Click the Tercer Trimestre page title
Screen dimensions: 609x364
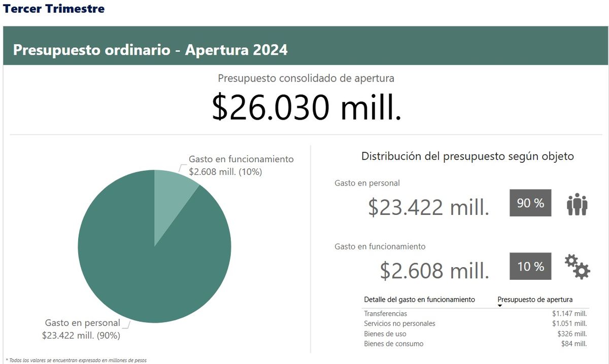point(53,9)
